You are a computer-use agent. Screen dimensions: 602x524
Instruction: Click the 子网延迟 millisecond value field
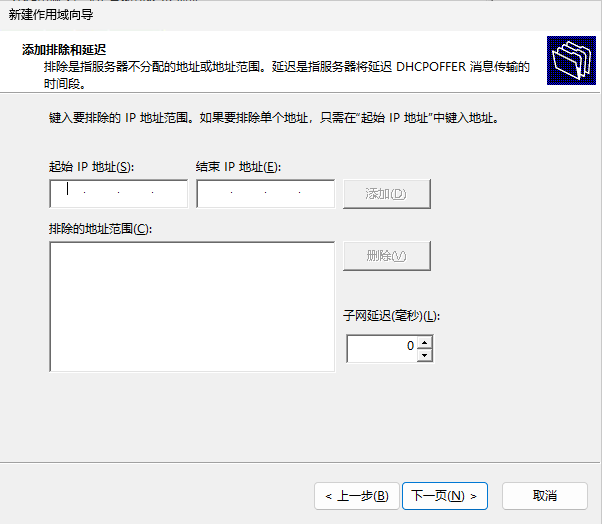[382, 348]
